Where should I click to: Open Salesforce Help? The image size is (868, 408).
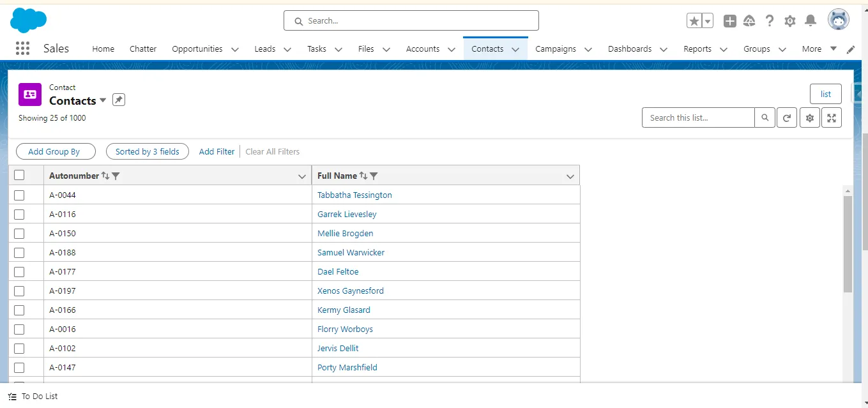click(x=770, y=20)
